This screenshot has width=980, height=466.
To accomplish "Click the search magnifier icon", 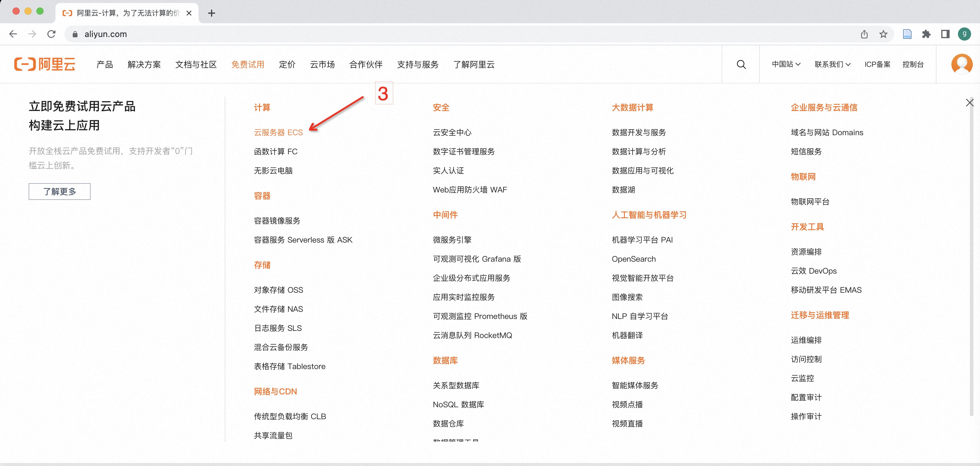I will tap(741, 64).
